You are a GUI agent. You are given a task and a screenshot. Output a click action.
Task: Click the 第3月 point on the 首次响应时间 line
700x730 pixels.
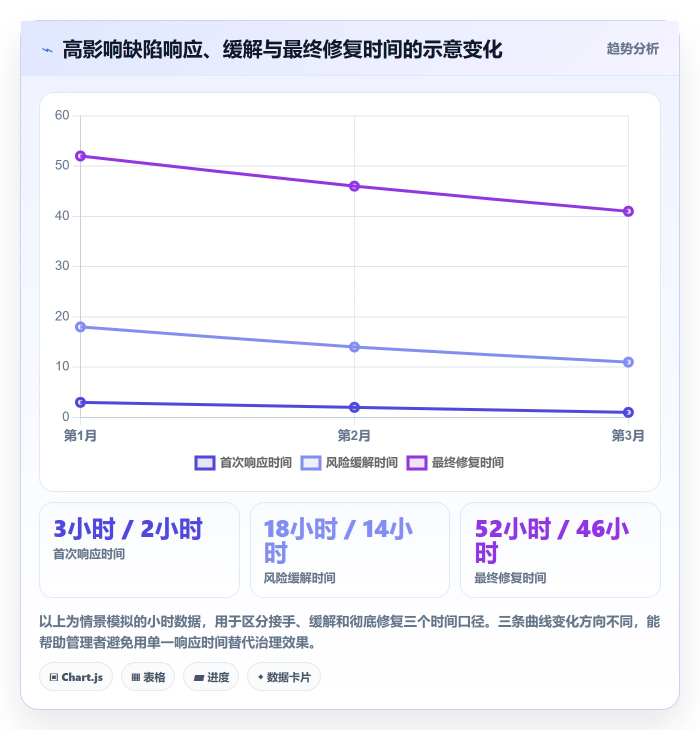tap(628, 412)
